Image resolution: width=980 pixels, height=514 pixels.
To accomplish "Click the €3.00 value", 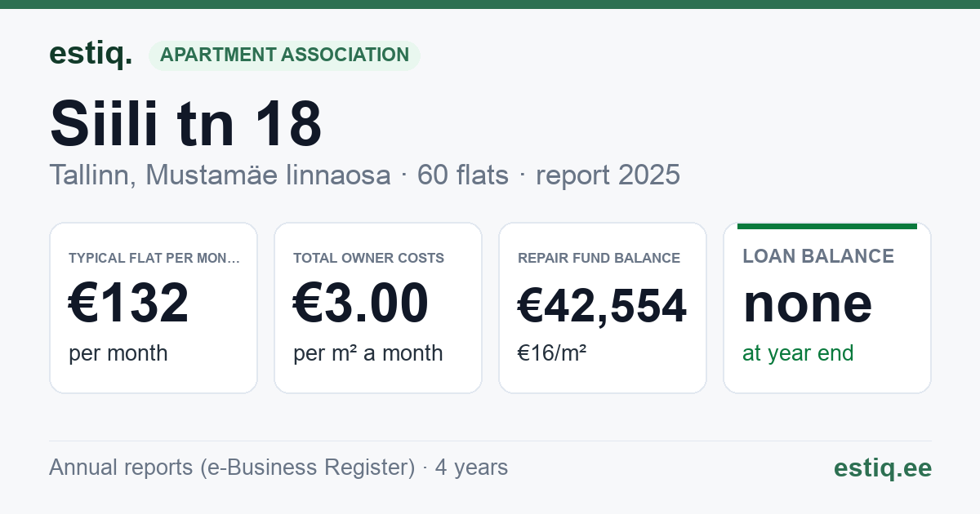I will [361, 303].
